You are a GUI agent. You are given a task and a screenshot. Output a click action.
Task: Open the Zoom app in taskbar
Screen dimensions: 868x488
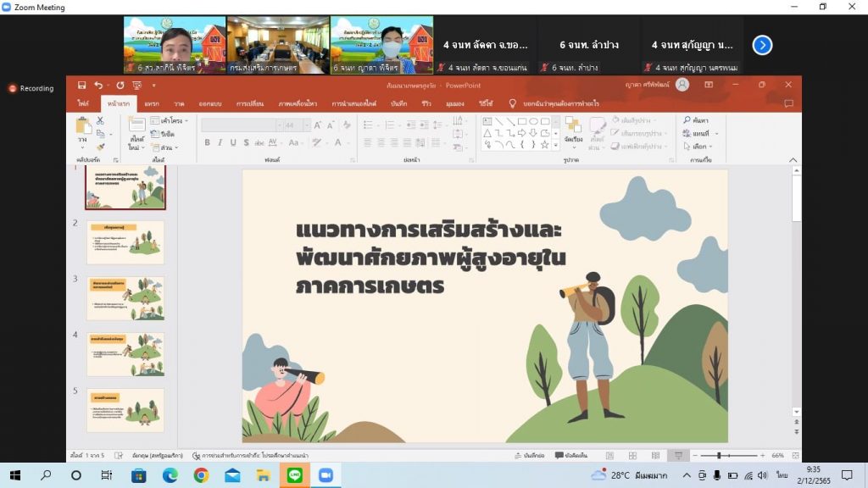point(325,475)
